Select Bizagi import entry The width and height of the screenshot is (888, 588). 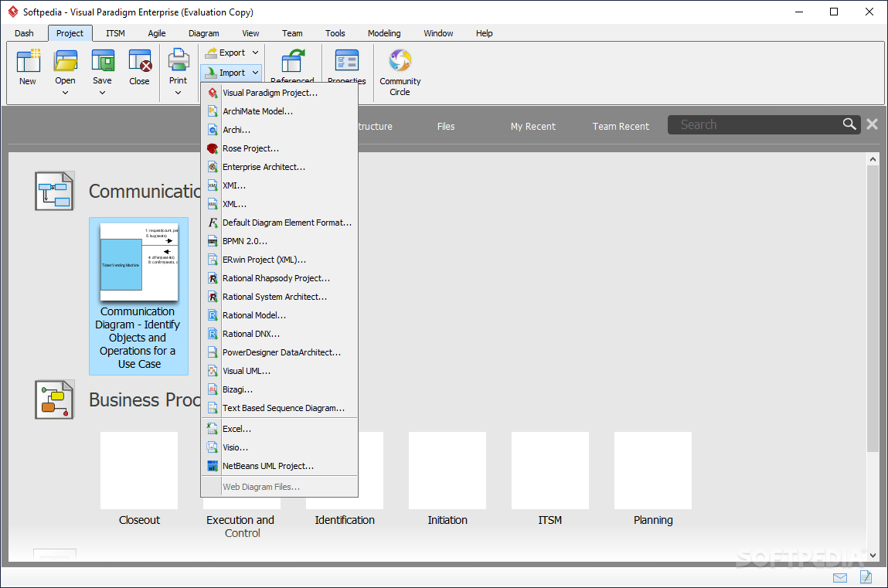click(x=279, y=390)
